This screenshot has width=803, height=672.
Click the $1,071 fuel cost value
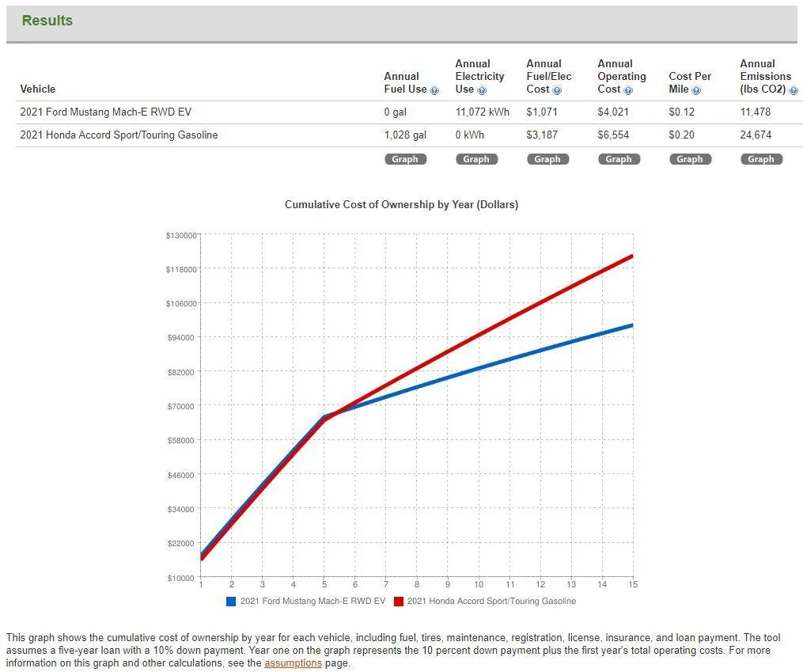[542, 112]
